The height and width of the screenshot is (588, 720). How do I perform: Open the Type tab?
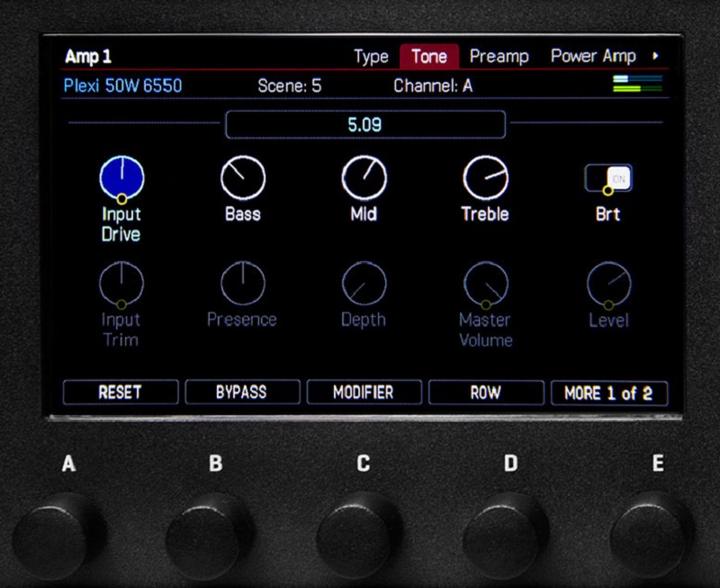tap(370, 56)
